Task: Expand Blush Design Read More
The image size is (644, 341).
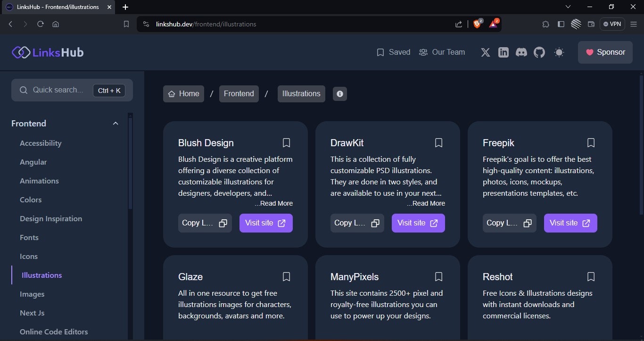Action: pyautogui.click(x=274, y=203)
